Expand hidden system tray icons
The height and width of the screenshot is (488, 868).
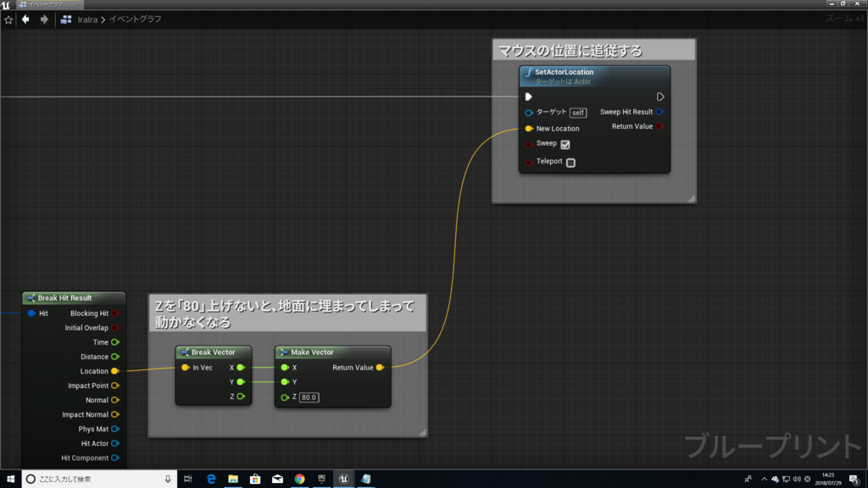point(764,480)
